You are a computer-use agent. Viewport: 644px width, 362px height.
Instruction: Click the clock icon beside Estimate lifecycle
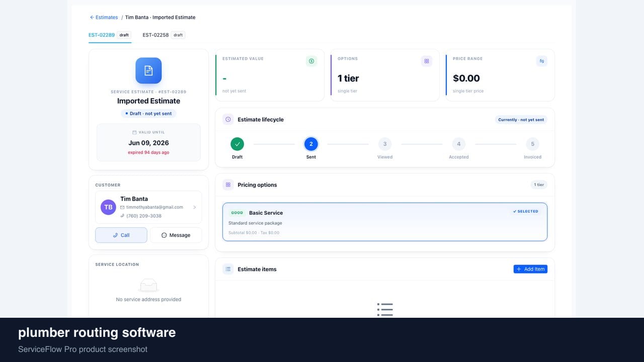tap(228, 120)
